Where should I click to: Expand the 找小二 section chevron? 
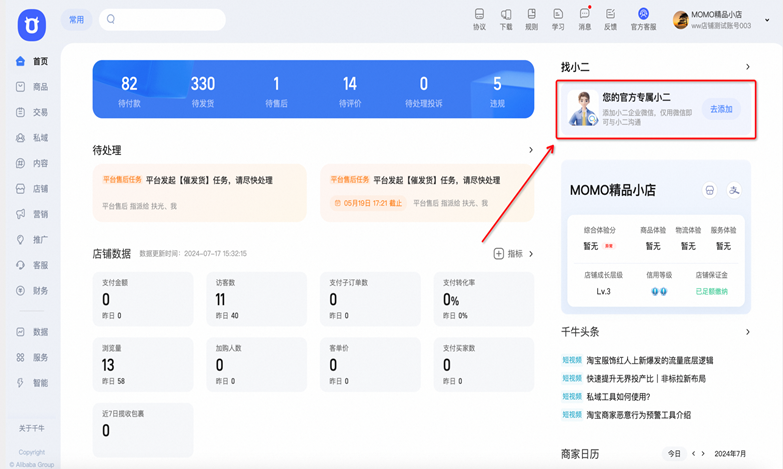(x=748, y=66)
